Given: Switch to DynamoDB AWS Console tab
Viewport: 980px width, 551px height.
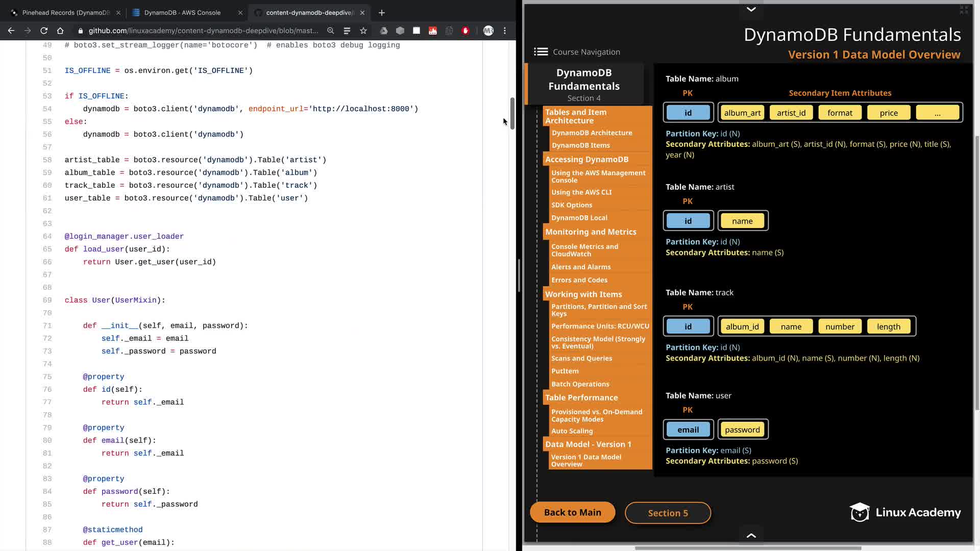Looking at the screenshot, I should [x=182, y=13].
